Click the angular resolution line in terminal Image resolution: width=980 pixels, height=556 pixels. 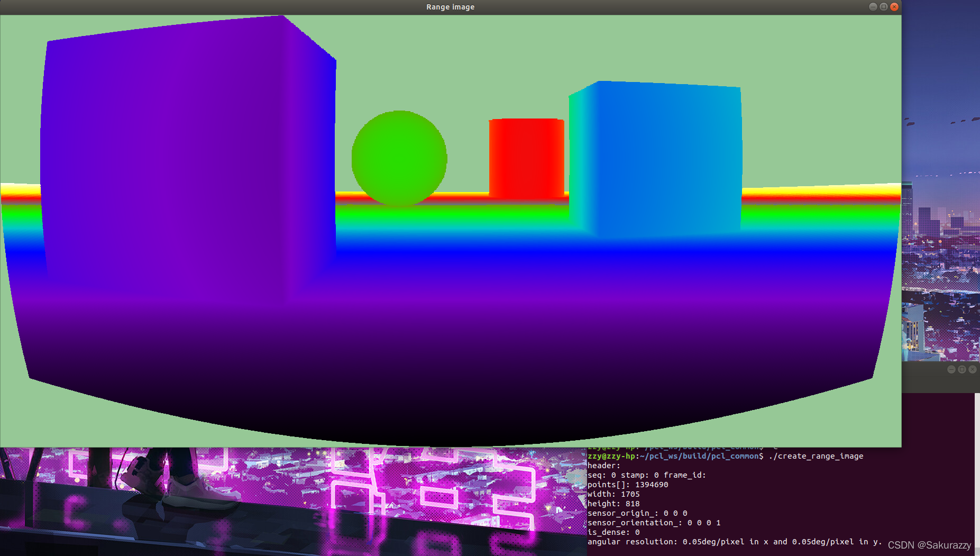(x=735, y=542)
